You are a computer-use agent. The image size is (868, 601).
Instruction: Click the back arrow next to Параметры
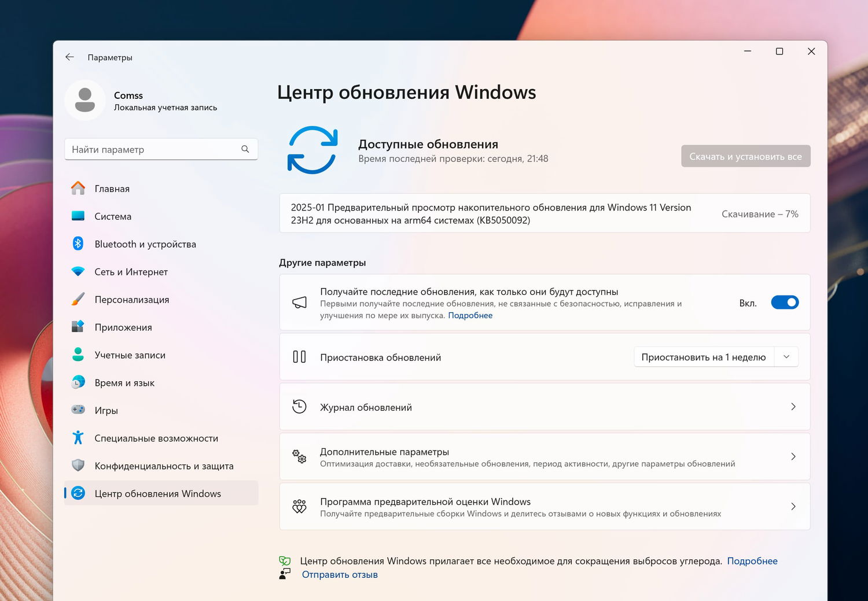tap(69, 57)
